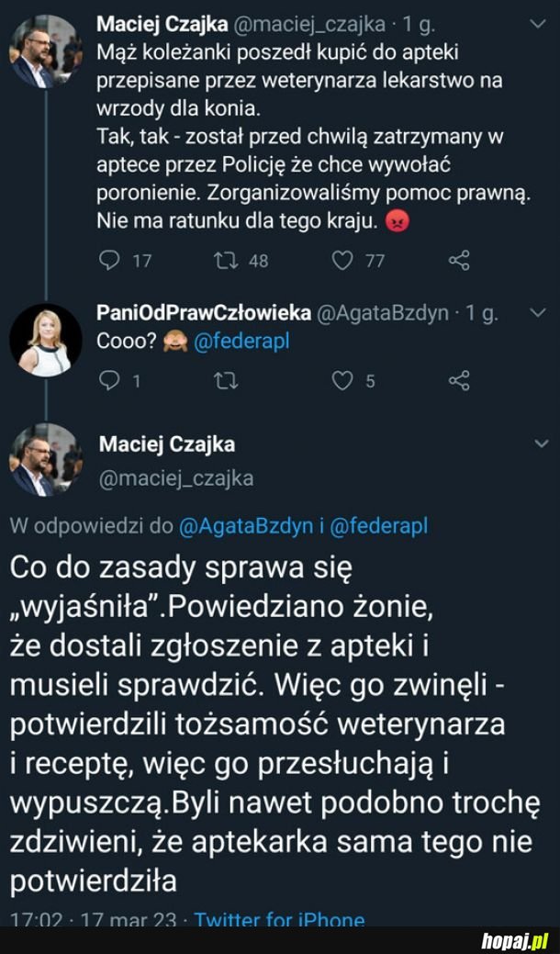560x954 pixels.
Task: Open PaniOdPrawCzłowieka's profile picture
Action: pos(45,340)
